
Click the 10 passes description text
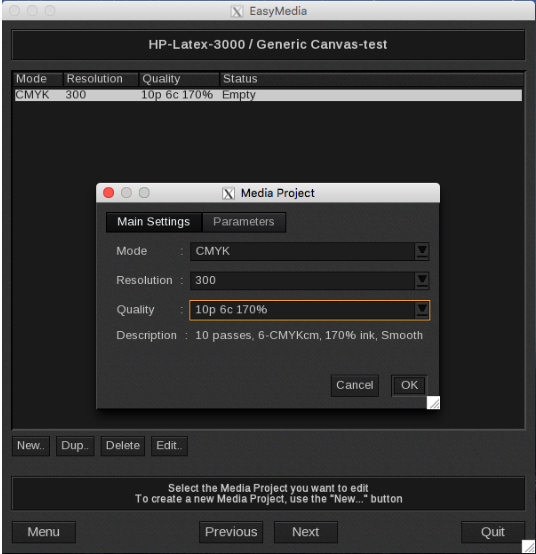coord(309,335)
